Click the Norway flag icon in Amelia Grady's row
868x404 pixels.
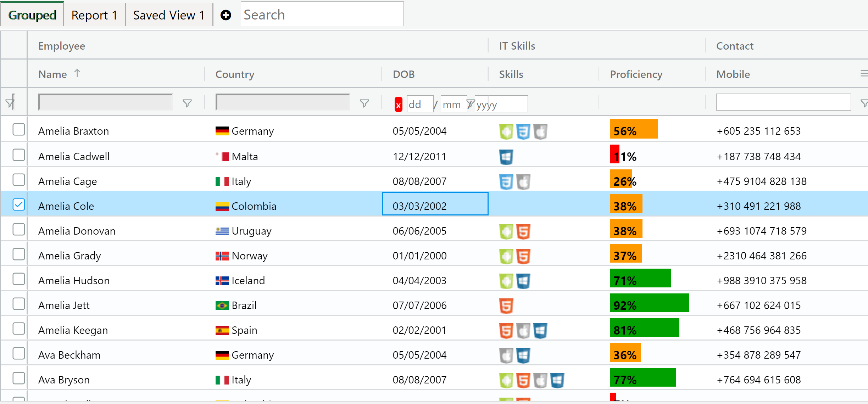click(222, 256)
